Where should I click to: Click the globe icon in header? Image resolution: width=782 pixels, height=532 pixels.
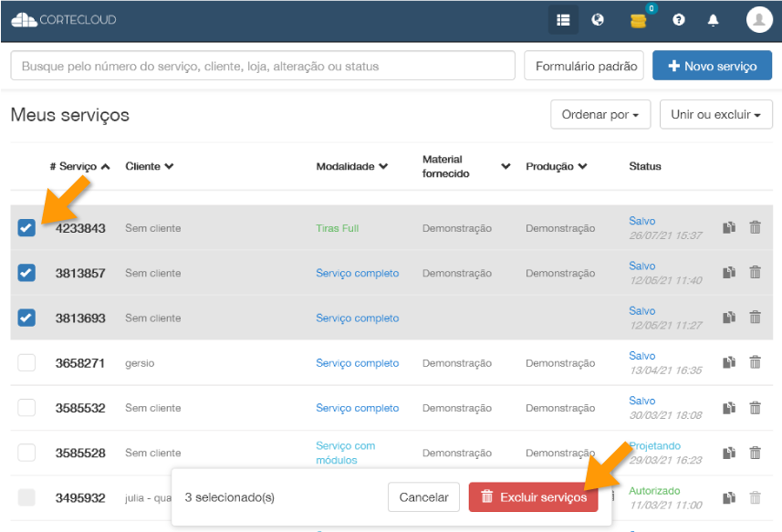pos(598,19)
